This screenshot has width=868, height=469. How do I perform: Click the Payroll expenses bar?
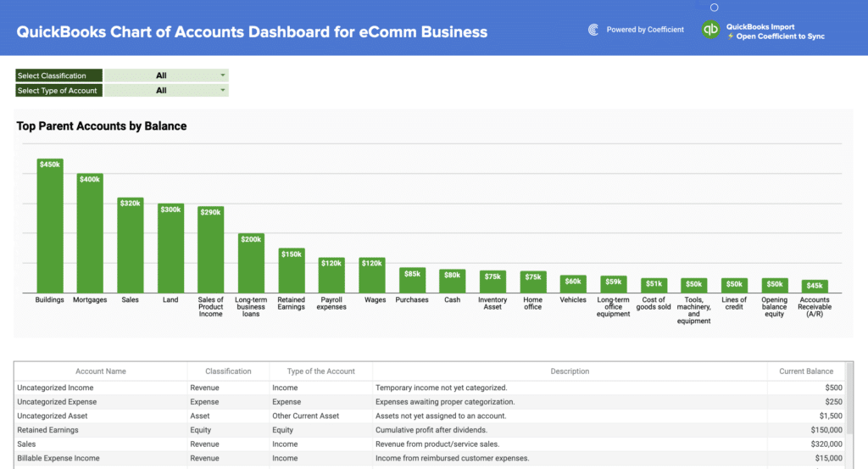[331, 275]
